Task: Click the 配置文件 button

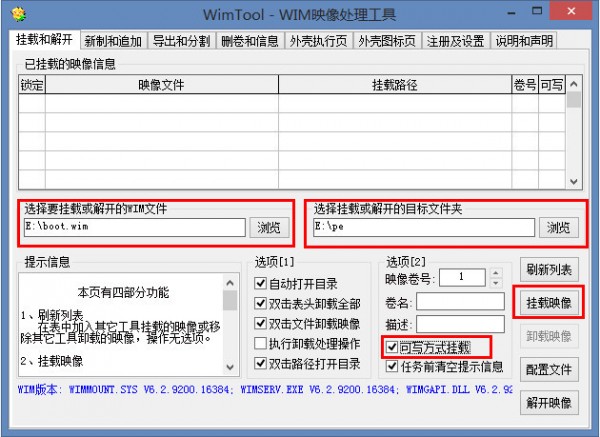Action: [549, 369]
